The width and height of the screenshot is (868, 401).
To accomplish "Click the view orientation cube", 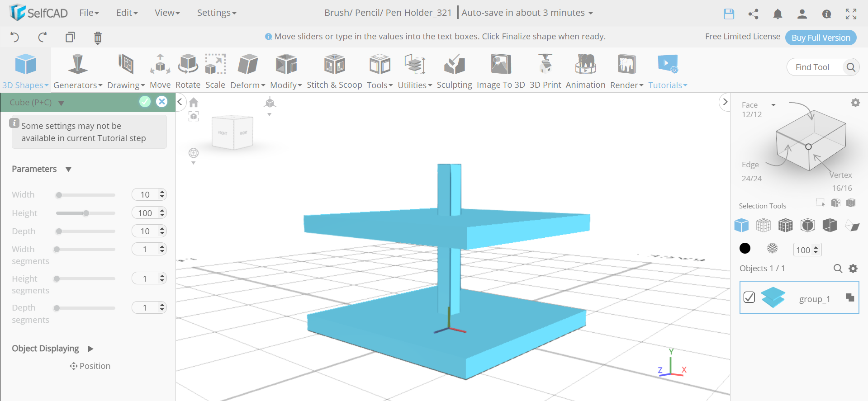I will [233, 132].
